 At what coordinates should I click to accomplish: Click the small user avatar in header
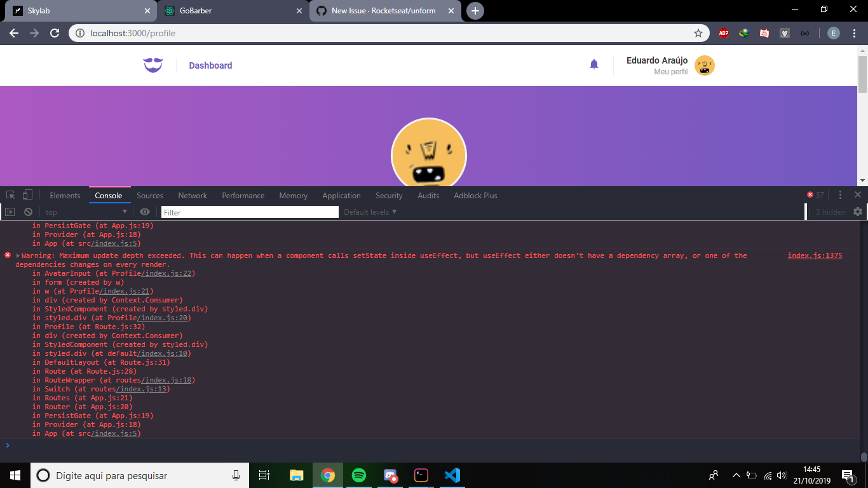pyautogui.click(x=705, y=65)
